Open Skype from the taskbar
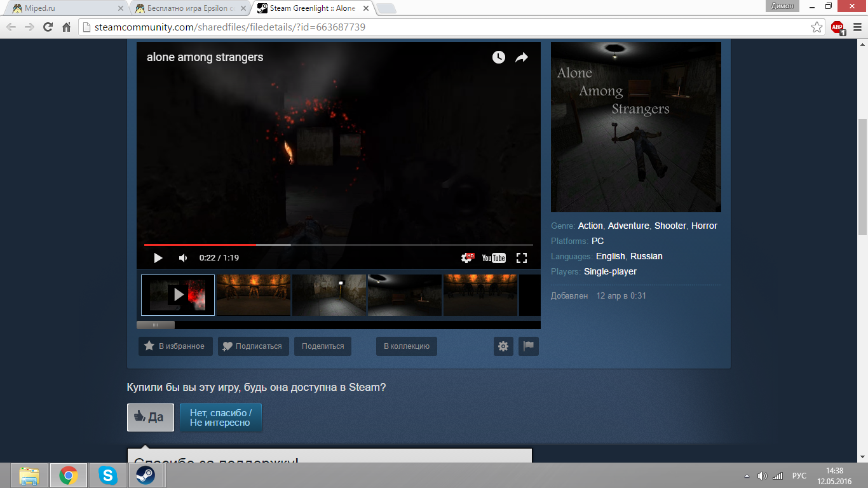 108,475
